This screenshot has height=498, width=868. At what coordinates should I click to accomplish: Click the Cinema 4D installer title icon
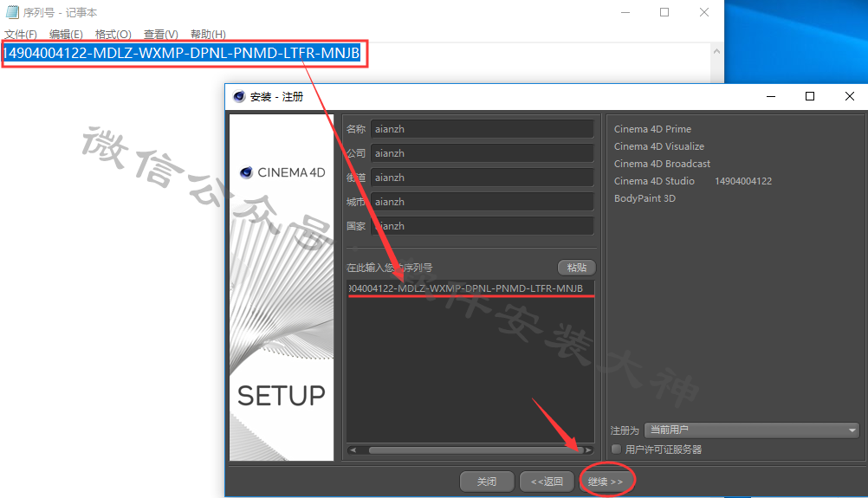[239, 97]
